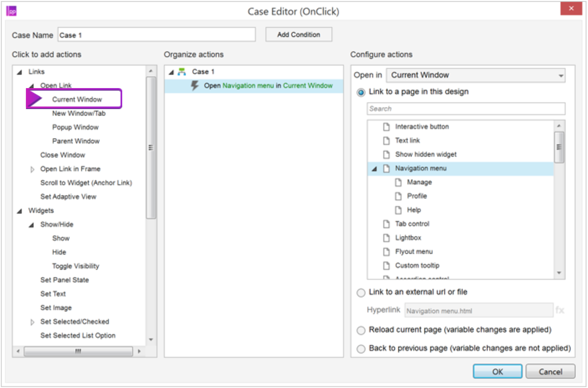Click actions list vertical scrollbar thumb
Screen dimensions: 588x388
point(151,148)
